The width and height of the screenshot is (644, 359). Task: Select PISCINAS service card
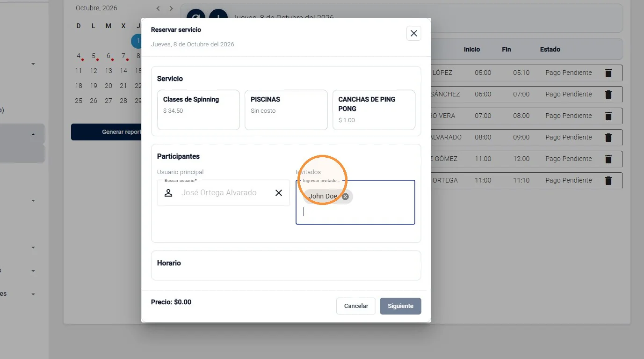click(x=286, y=110)
